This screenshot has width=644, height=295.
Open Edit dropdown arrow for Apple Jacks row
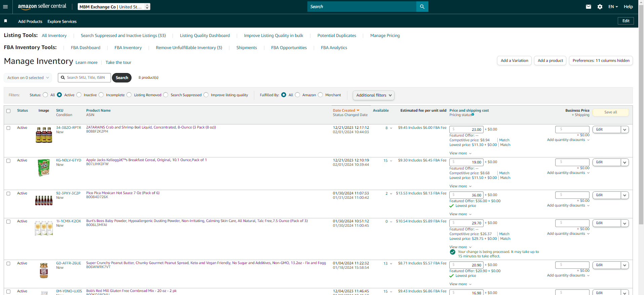point(625,162)
